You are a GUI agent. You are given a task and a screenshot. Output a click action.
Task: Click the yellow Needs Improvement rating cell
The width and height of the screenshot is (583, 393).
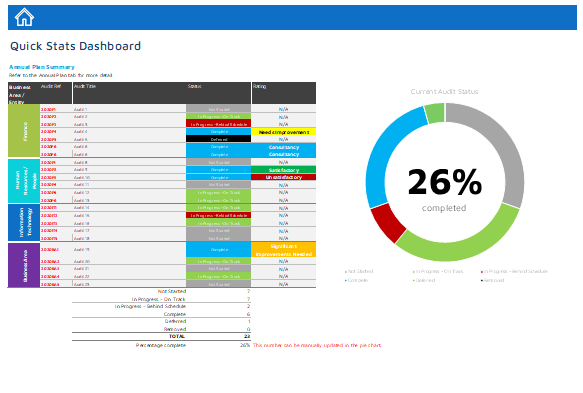tap(284, 132)
